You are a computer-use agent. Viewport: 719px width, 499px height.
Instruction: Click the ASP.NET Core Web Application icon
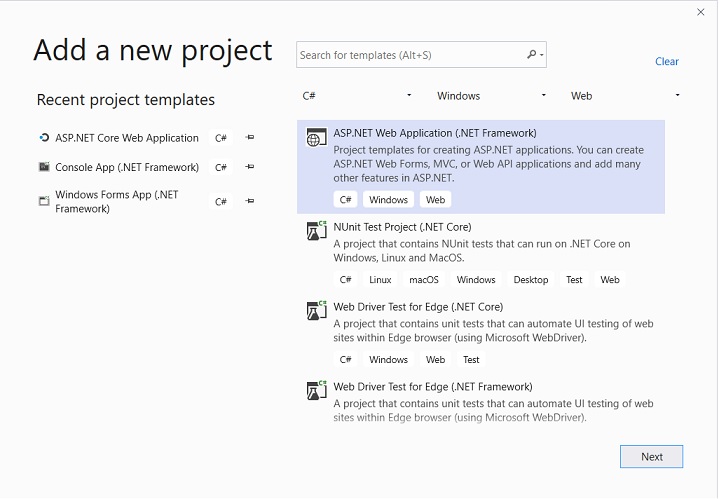(44, 138)
